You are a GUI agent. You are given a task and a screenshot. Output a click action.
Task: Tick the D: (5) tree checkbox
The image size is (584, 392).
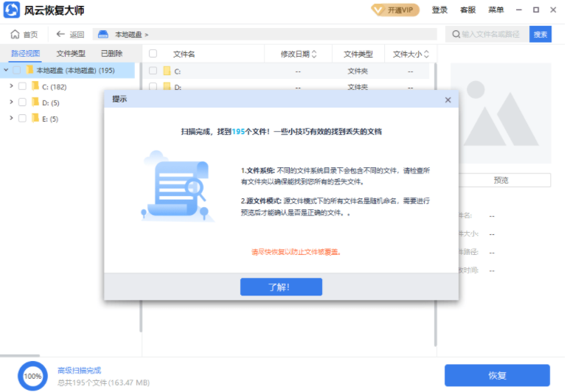coord(22,102)
